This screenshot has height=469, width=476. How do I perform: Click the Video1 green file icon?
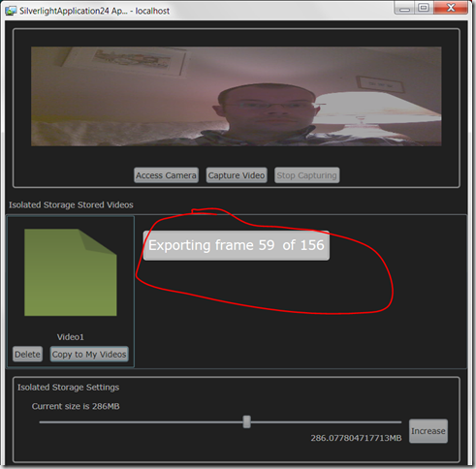point(71,272)
